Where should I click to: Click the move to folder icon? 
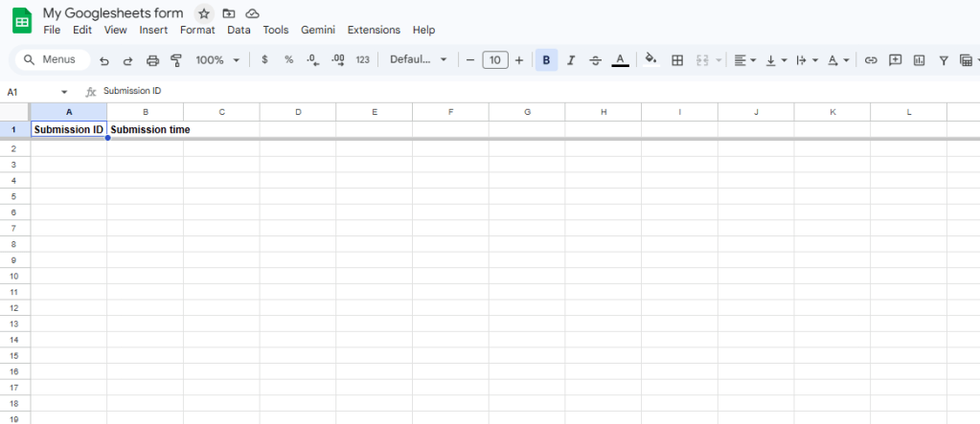(x=228, y=13)
